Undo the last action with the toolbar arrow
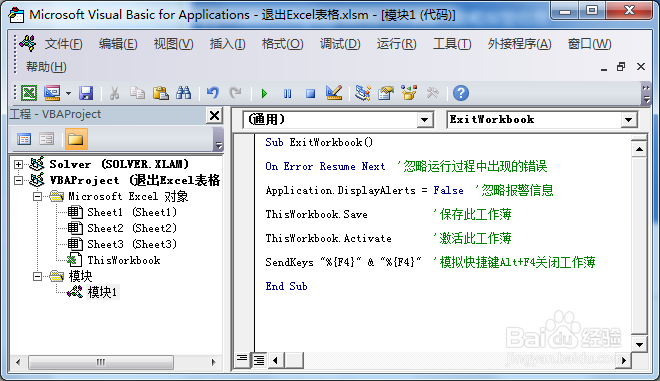The width and height of the screenshot is (660, 381). point(213,93)
